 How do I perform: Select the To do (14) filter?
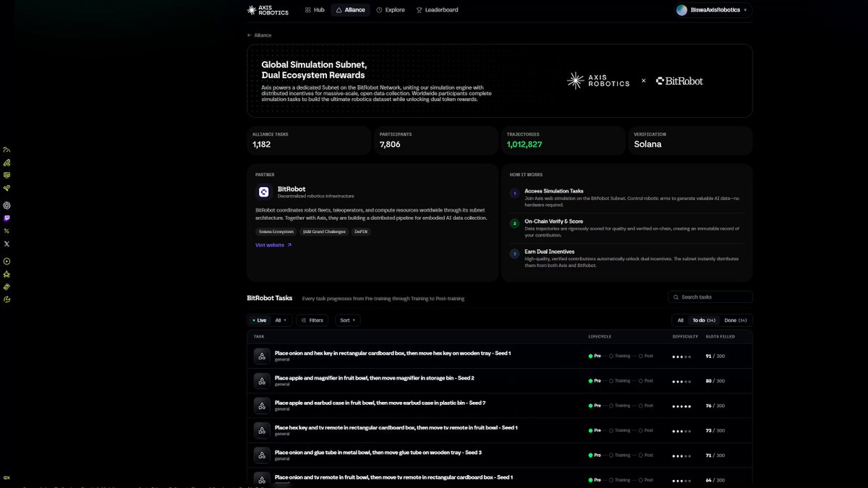tap(704, 320)
